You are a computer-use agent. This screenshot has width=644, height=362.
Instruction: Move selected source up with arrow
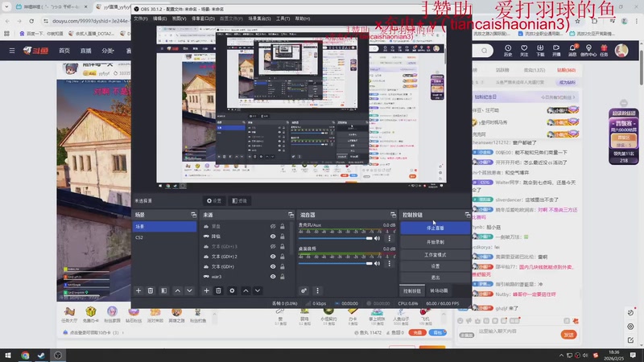click(x=246, y=290)
